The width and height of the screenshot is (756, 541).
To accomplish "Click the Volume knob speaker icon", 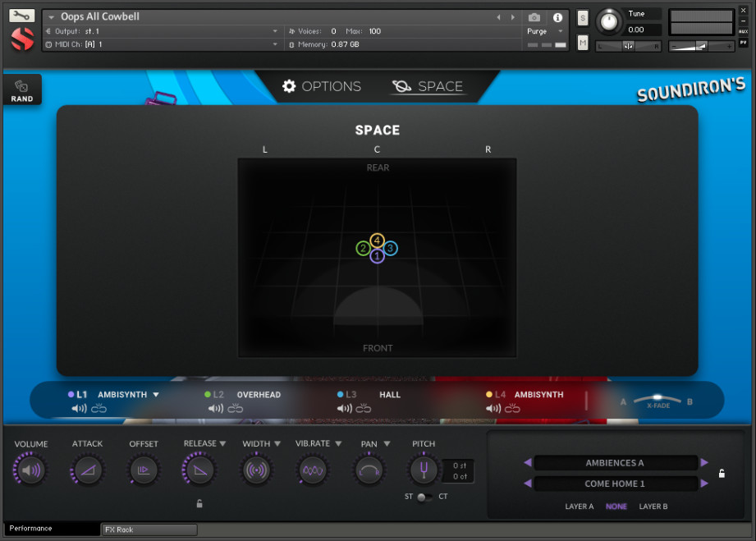I will [31, 470].
